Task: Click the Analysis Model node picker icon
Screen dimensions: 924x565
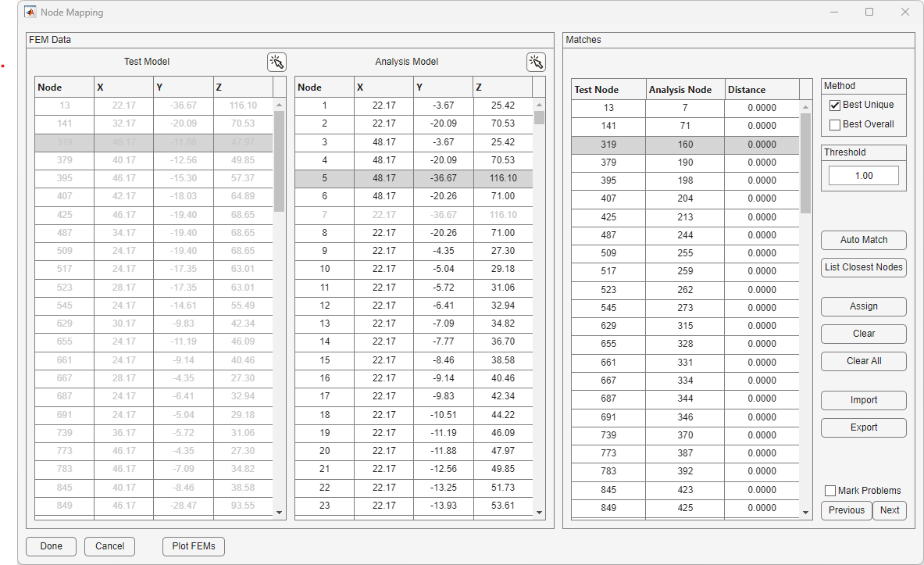Action: (536, 62)
